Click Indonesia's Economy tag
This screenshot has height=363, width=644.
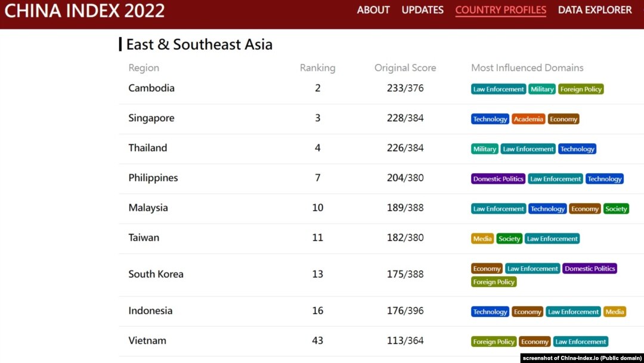[527, 312]
